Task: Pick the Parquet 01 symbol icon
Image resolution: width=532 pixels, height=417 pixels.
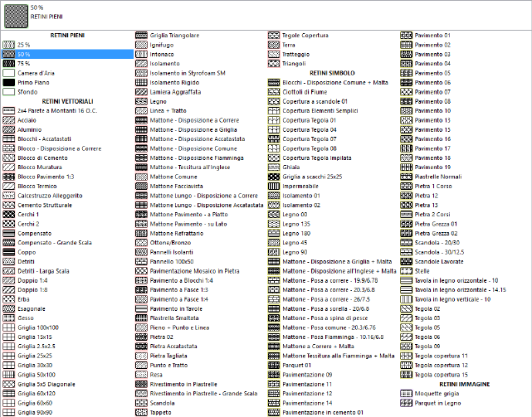Action: (x=273, y=365)
